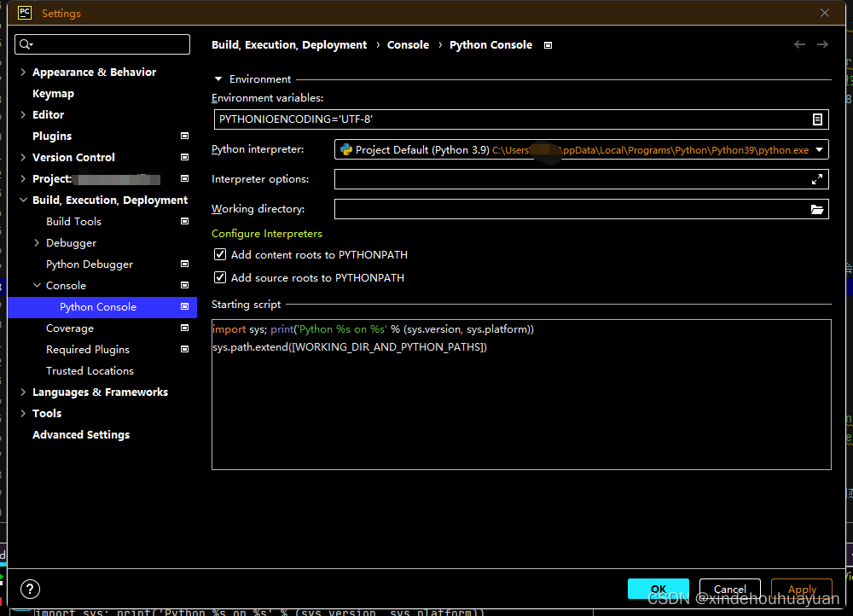Image resolution: width=853 pixels, height=616 pixels.
Task: Click the Python logo in interpreter field
Action: click(x=346, y=149)
